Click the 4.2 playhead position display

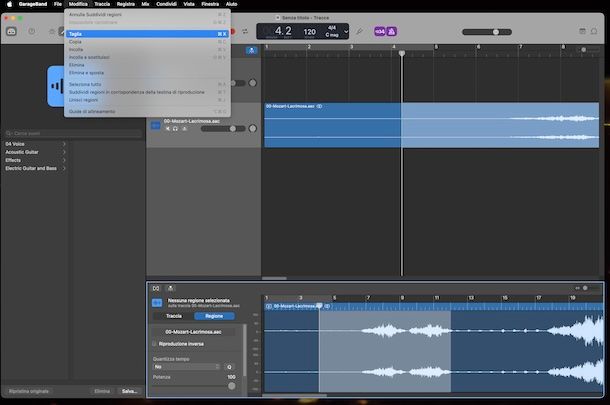click(x=283, y=31)
